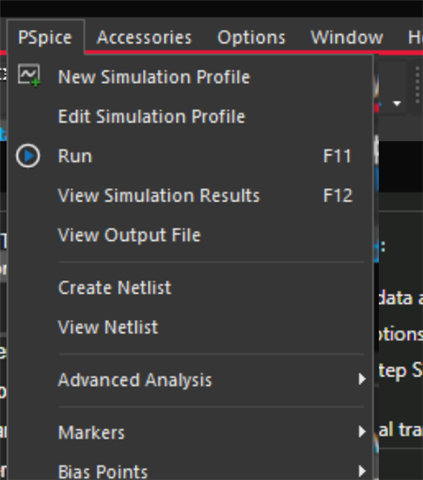
Task: Open the Options menu
Action: coord(251,37)
